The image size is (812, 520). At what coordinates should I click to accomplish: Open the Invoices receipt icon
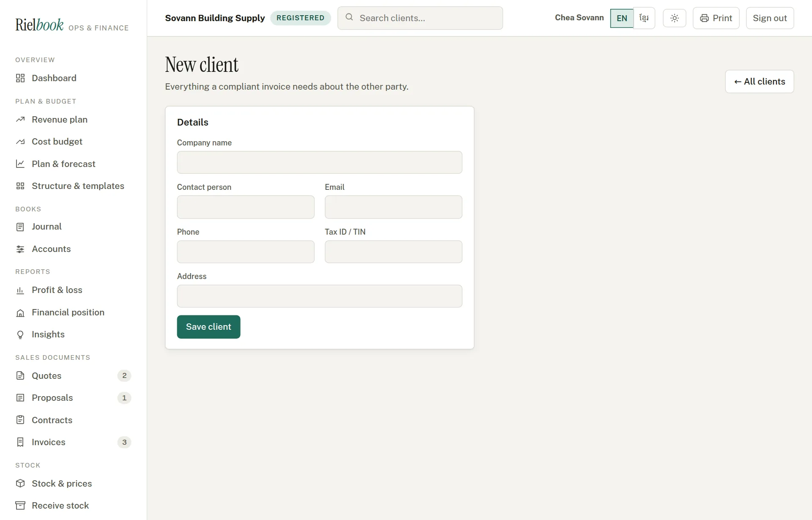point(20,442)
